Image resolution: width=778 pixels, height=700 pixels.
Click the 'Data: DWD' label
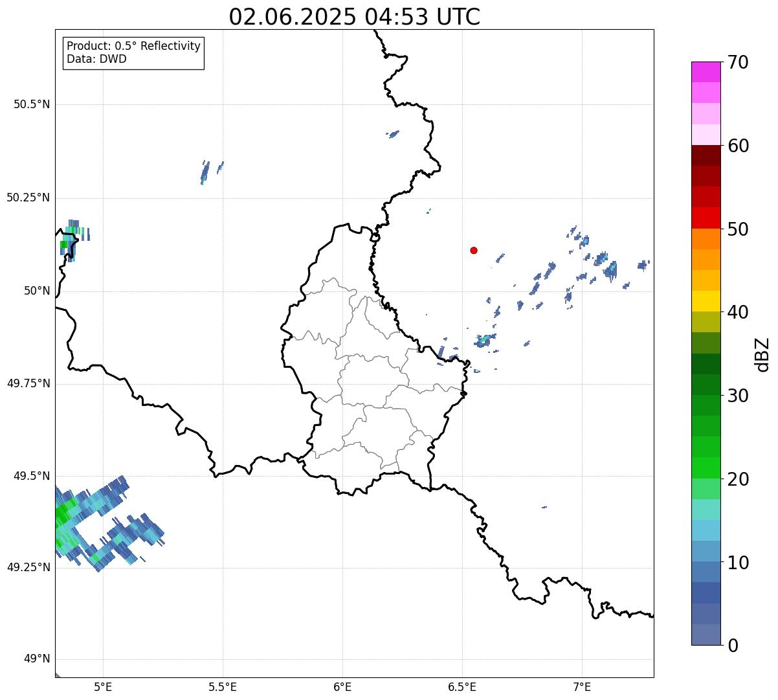96,59
